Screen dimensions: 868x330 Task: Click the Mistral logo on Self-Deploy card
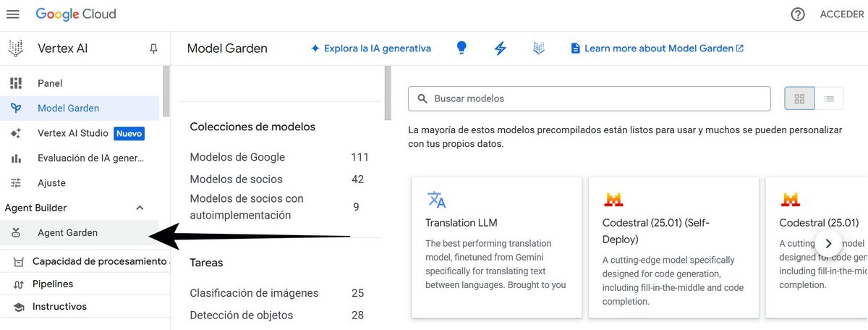pyautogui.click(x=613, y=200)
